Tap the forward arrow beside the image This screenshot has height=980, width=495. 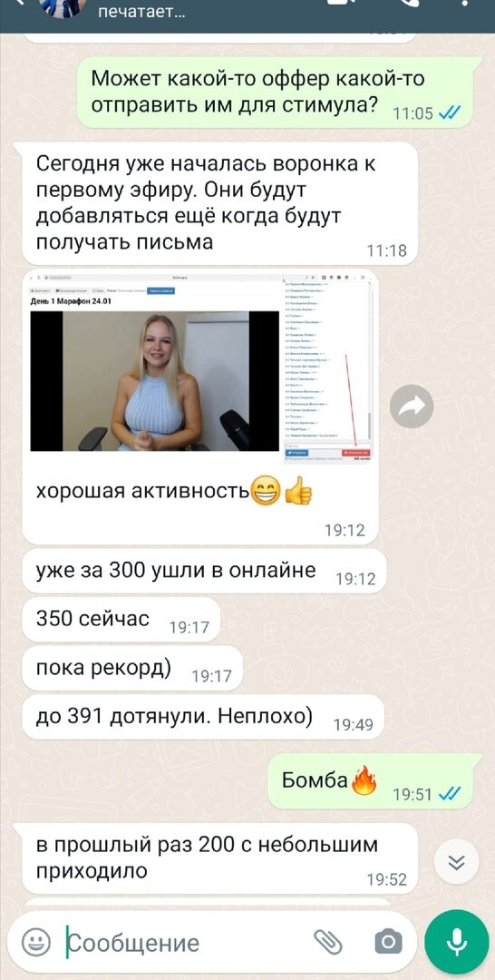point(412,407)
